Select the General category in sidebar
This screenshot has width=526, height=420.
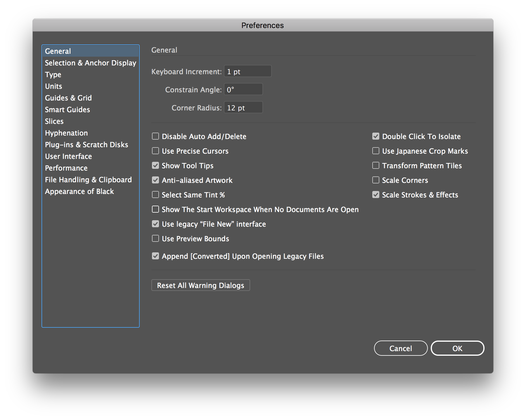(x=91, y=51)
